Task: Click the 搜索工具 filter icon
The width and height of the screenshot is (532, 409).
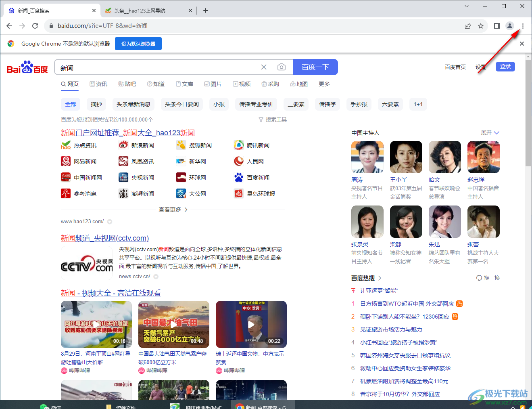Action: [261, 120]
